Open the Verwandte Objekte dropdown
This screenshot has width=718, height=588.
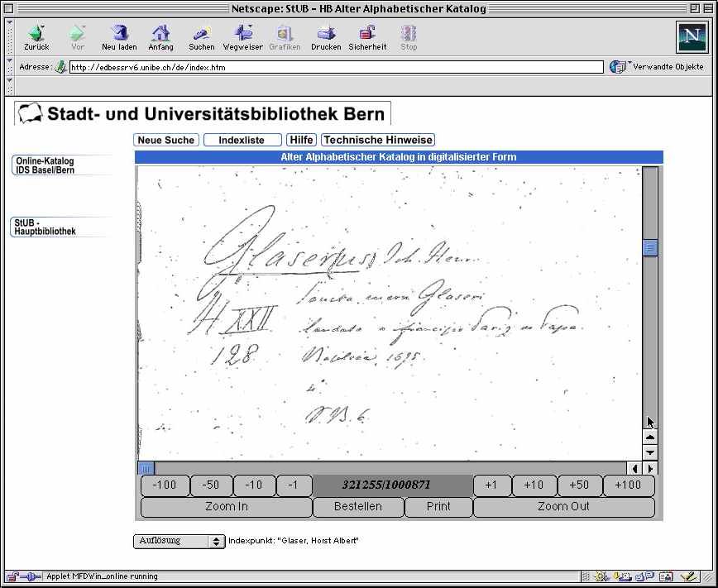658,67
